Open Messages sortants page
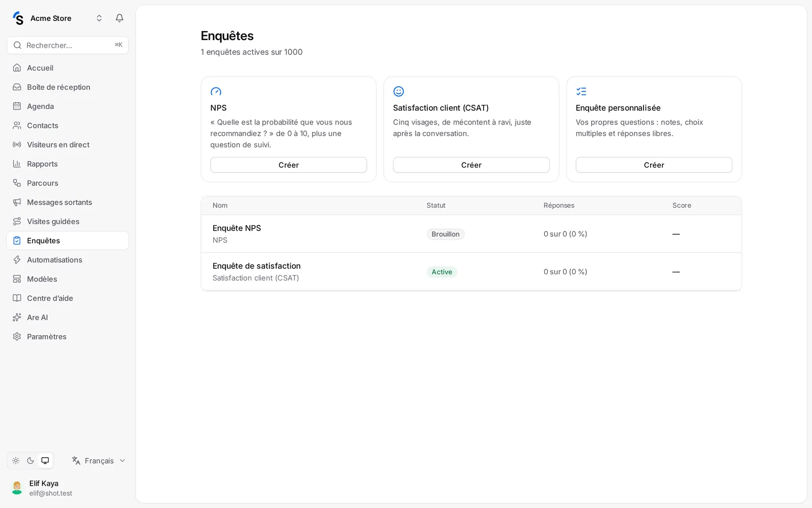812x508 pixels. [x=67, y=202]
